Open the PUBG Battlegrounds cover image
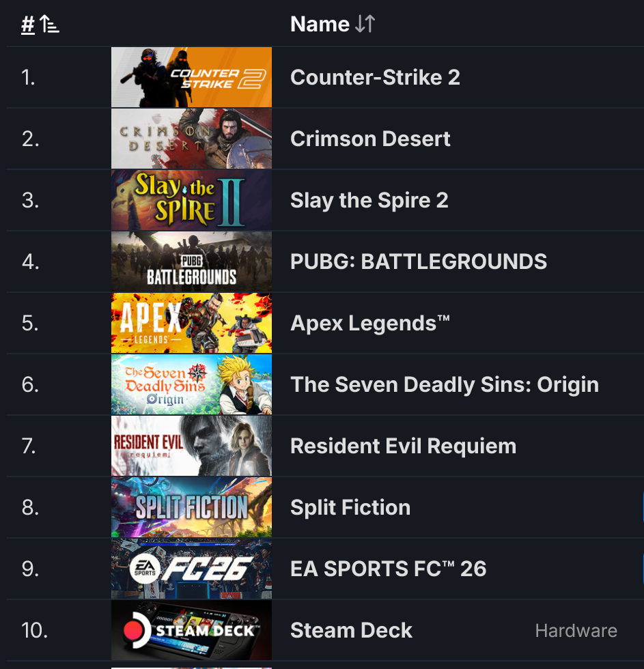The height and width of the screenshot is (669, 644). click(191, 261)
